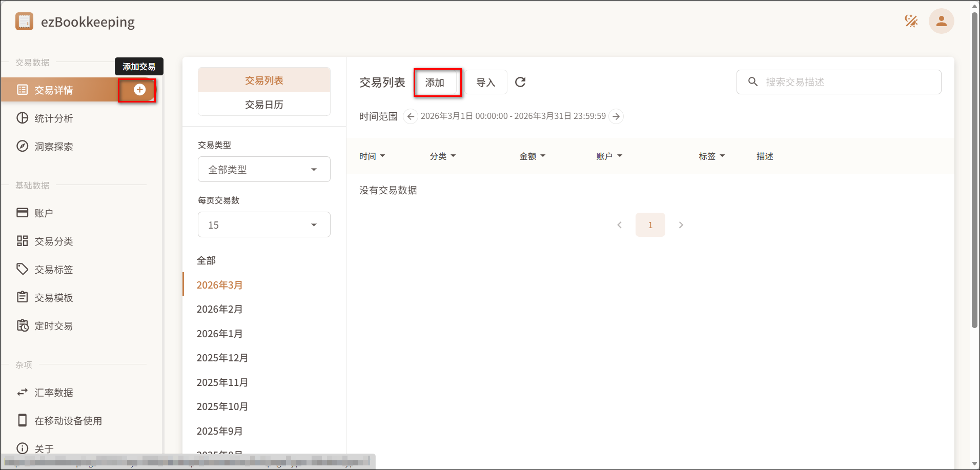
Task: Open the 账户 column filter dropdown
Action: [x=609, y=156]
